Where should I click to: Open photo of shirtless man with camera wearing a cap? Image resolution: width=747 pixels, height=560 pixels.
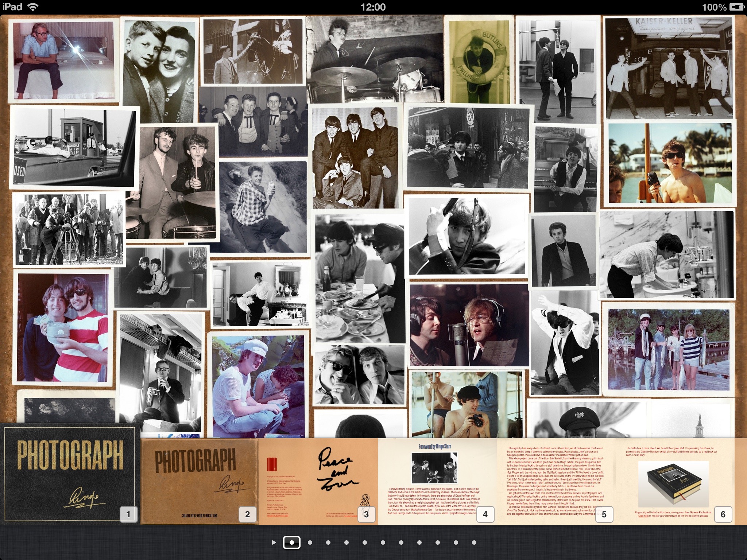[468, 404]
